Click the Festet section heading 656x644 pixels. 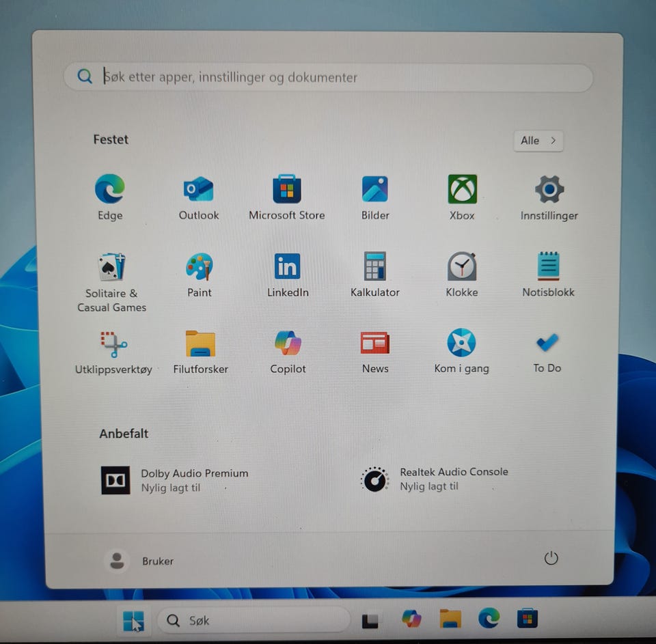[x=111, y=139]
